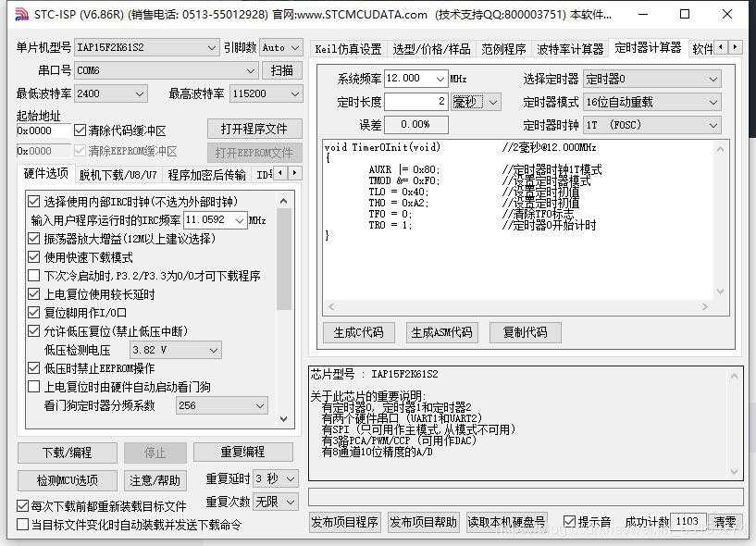Switch to 程序加密后传输 tab

click(x=207, y=175)
